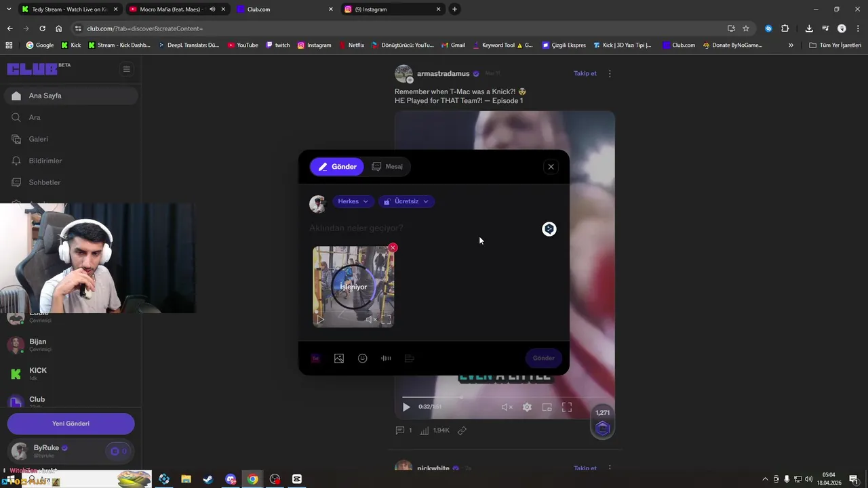Switch to the Gönder tab in composer
The height and width of the screenshot is (488, 868).
[x=337, y=167]
